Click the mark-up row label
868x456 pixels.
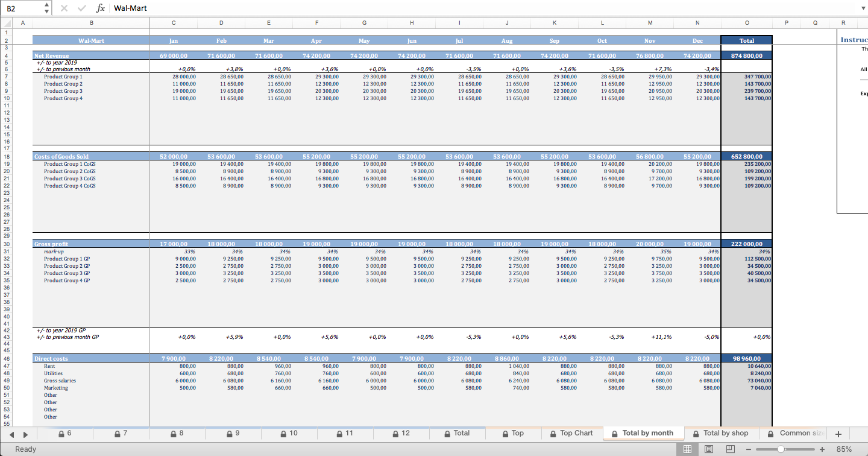54,251
